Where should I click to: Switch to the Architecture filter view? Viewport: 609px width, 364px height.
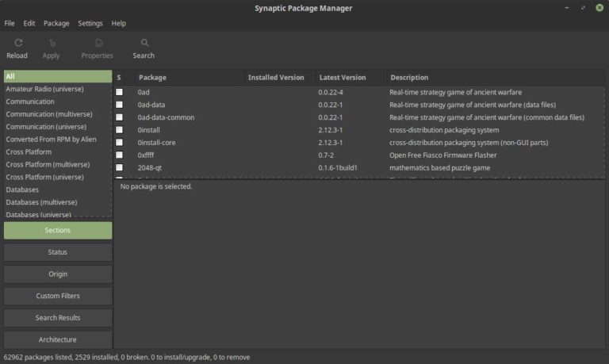tap(58, 339)
